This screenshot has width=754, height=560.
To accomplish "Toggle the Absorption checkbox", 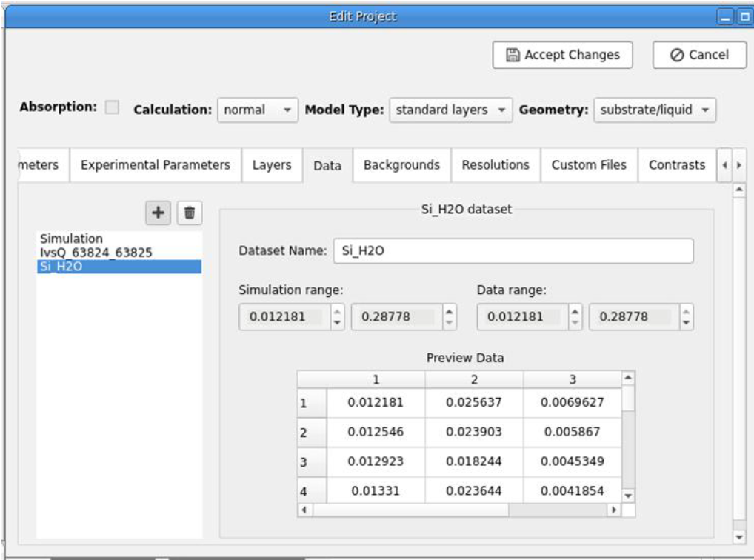I will coord(112,107).
